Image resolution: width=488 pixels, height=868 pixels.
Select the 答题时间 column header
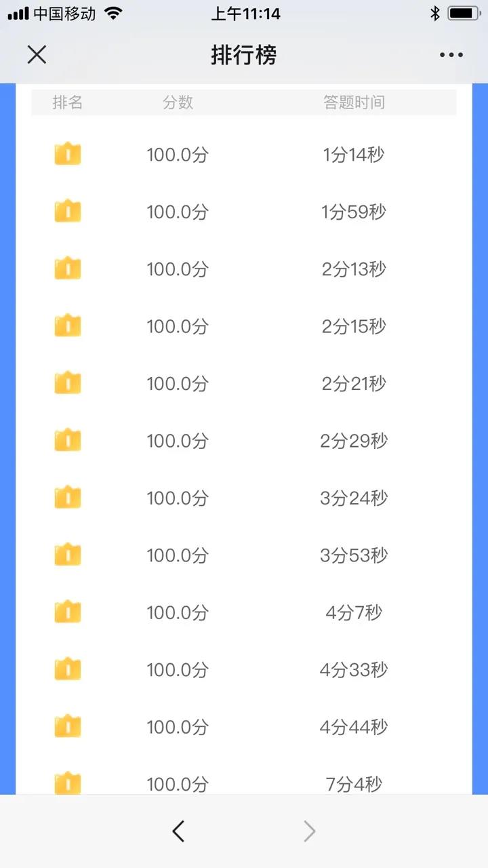tap(354, 102)
